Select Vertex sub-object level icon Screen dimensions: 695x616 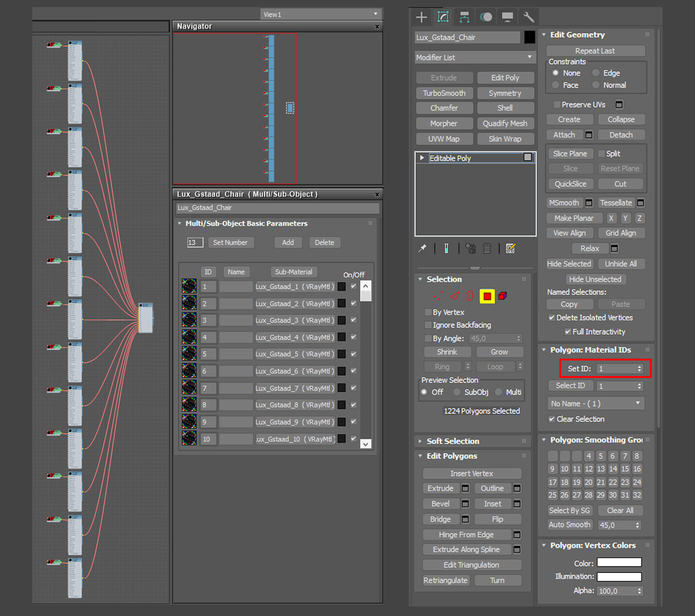pyautogui.click(x=438, y=296)
